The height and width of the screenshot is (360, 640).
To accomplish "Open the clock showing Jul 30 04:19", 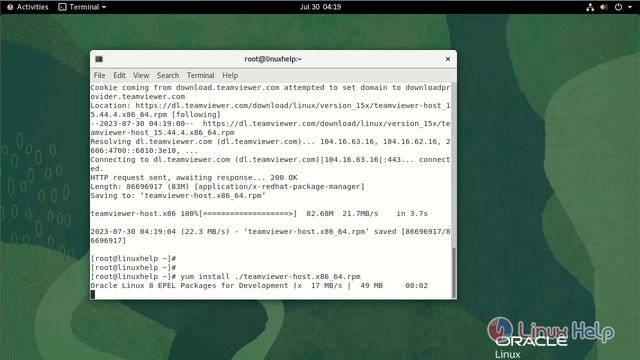I will [320, 7].
